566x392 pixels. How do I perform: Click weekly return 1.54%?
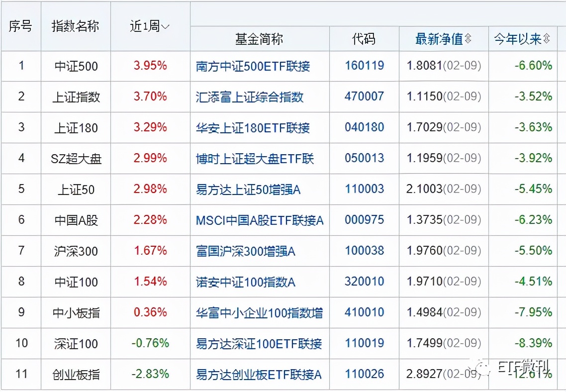click(150, 282)
